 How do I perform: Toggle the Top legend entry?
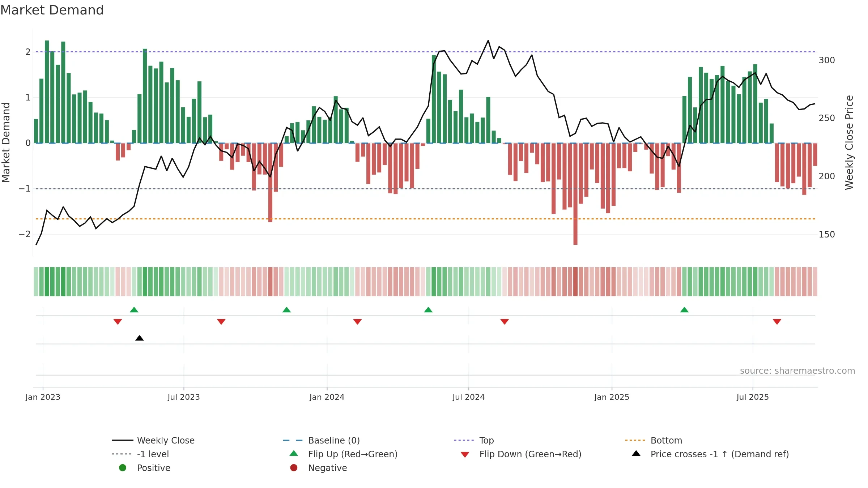tap(474, 440)
